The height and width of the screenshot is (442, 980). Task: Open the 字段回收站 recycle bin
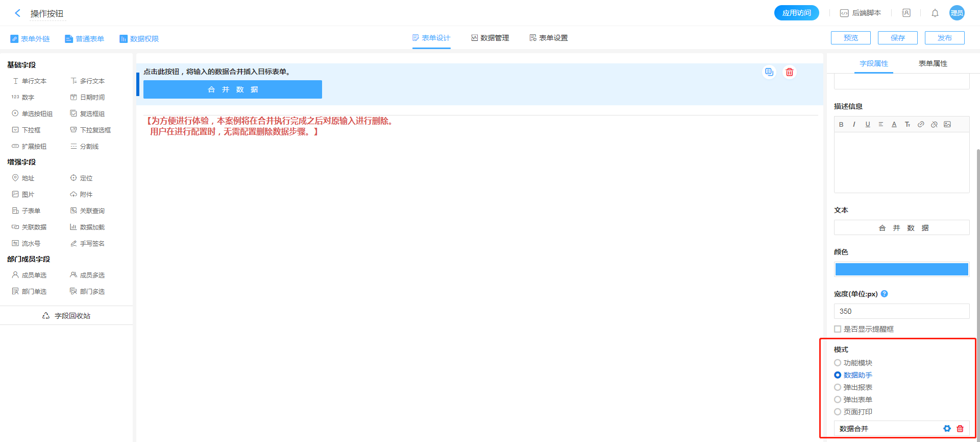(x=66, y=316)
